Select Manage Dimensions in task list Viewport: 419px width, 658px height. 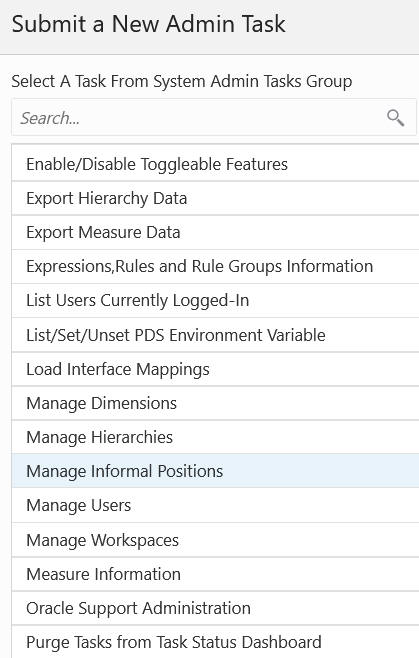pyautogui.click(x=215, y=403)
